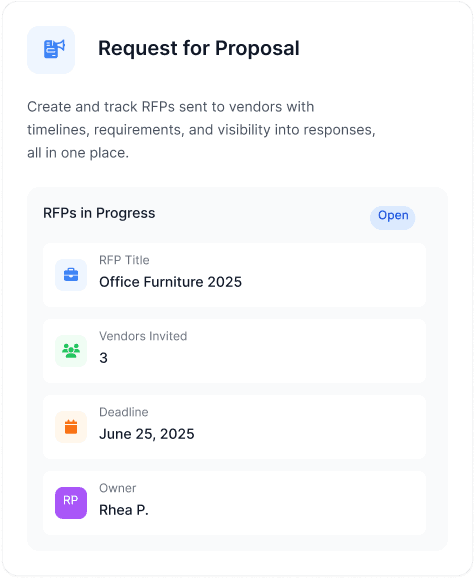
Task: Click the Open status badge
Action: [393, 215]
